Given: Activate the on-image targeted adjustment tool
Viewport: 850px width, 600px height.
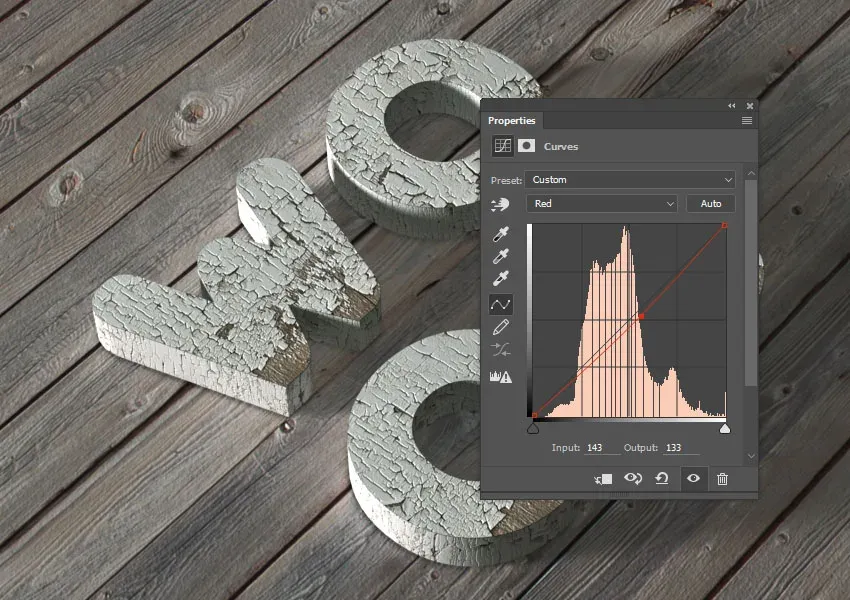Looking at the screenshot, I should tap(500, 204).
